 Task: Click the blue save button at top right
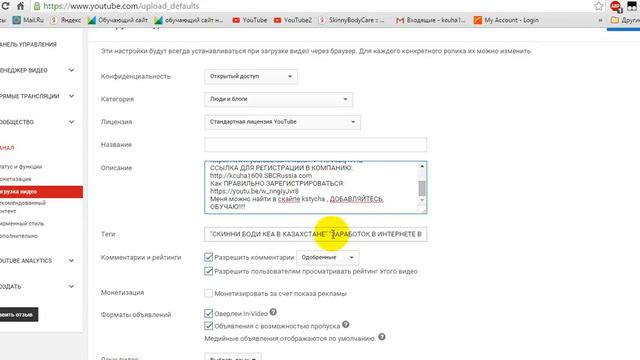tap(623, 29)
